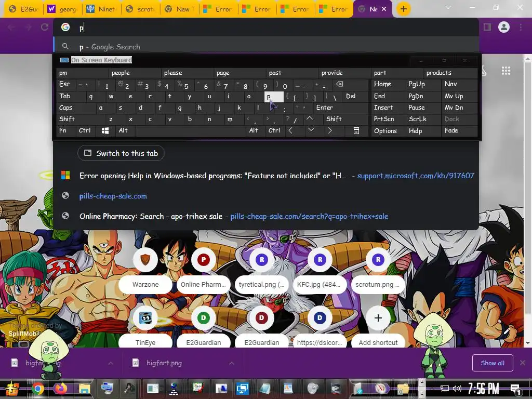The width and height of the screenshot is (532, 399).
Task: Click the right arrow key on On-Screen Keyboard
Action: (x=330, y=130)
